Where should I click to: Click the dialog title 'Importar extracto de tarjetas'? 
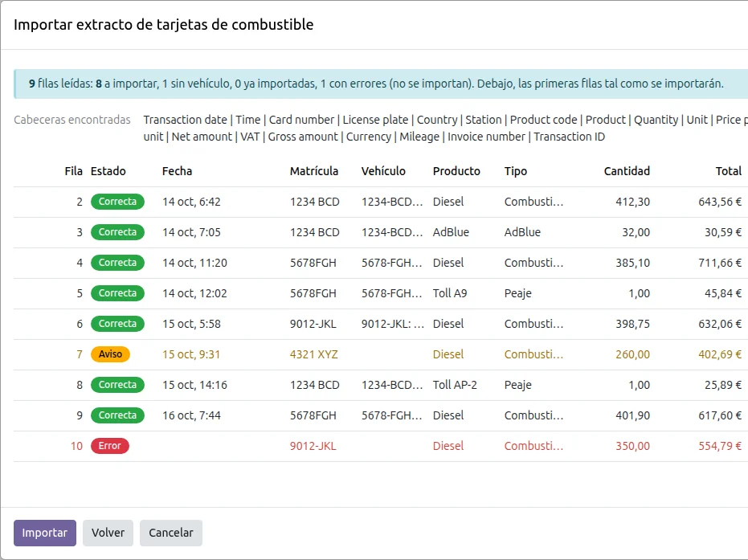164,24
